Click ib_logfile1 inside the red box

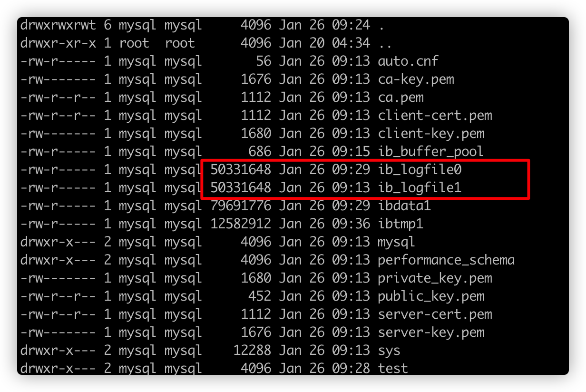(x=420, y=187)
